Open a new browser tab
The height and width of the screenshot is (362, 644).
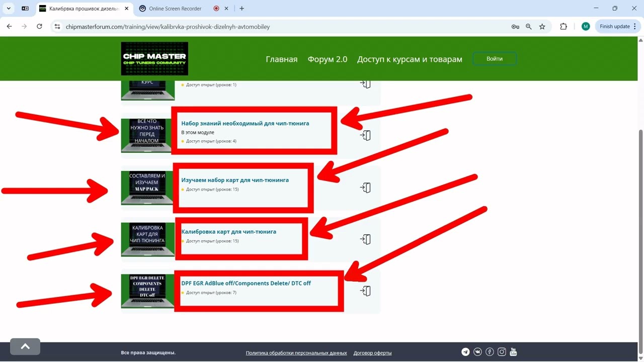(x=242, y=9)
